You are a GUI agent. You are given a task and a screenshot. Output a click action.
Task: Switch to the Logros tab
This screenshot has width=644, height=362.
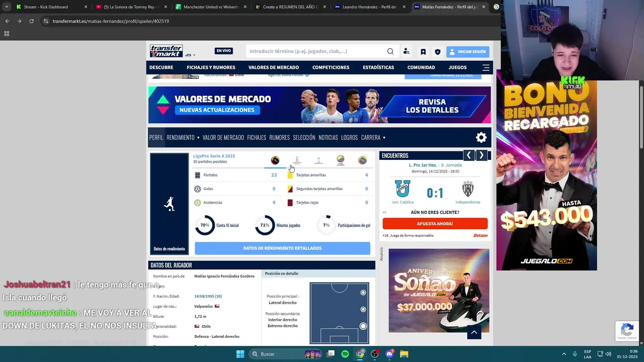349,137
